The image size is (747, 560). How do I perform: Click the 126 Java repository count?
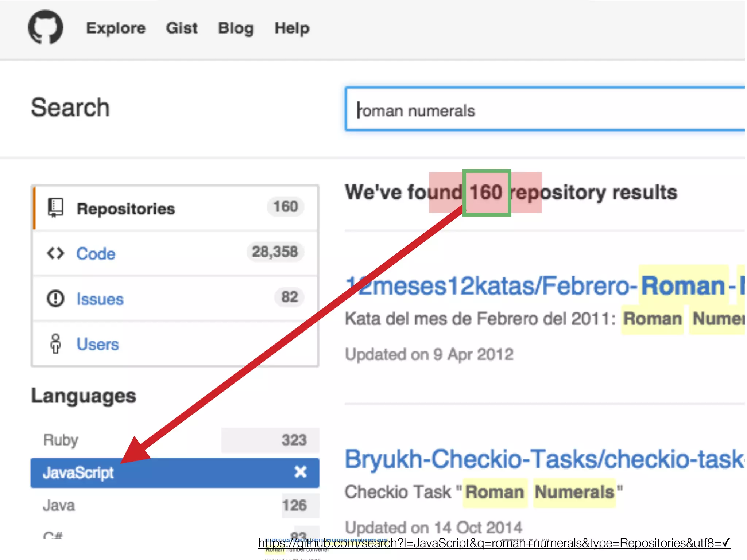point(294,505)
